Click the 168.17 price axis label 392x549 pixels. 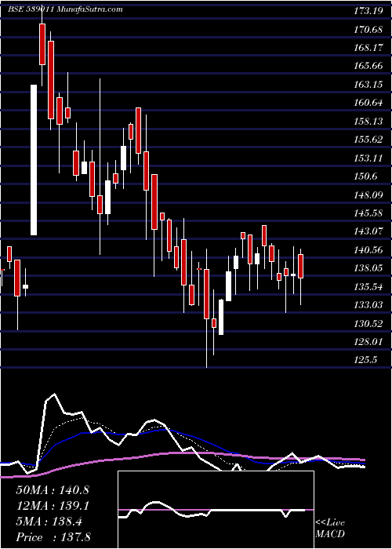tap(368, 48)
